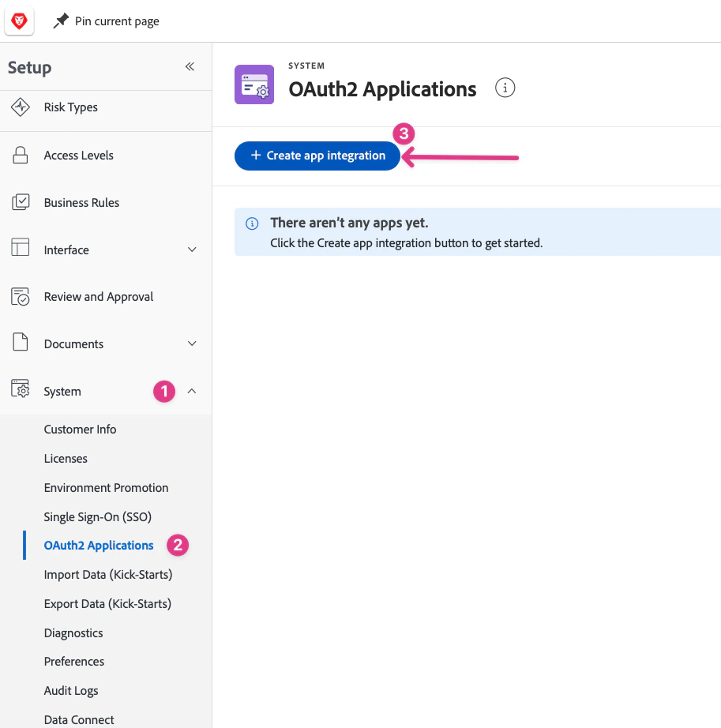Click the Review and Approval icon

pyautogui.click(x=19, y=296)
